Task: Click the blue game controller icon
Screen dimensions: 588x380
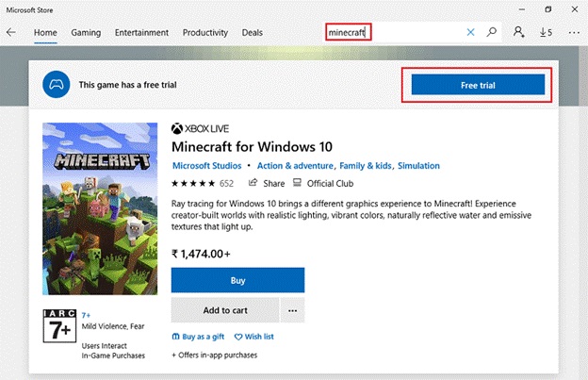Action: tap(57, 85)
